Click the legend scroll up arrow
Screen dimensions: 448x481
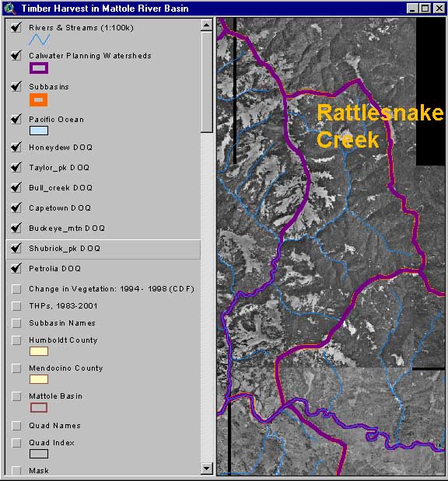click(x=207, y=25)
